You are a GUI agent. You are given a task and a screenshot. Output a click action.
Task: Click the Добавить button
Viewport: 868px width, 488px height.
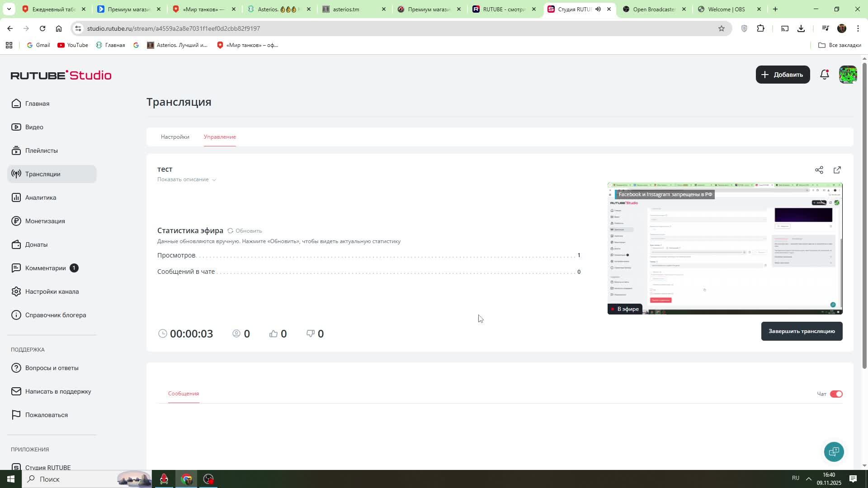tap(782, 75)
